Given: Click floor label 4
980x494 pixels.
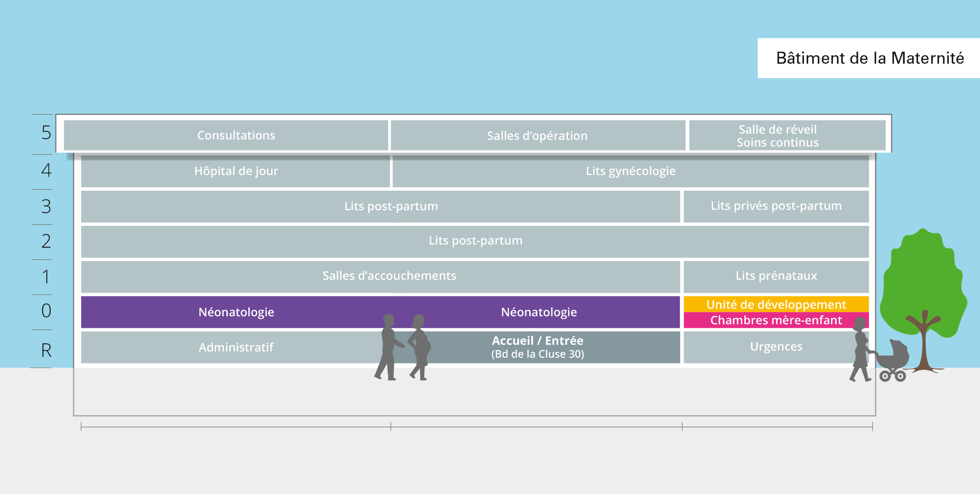Looking at the screenshot, I should tap(46, 170).
